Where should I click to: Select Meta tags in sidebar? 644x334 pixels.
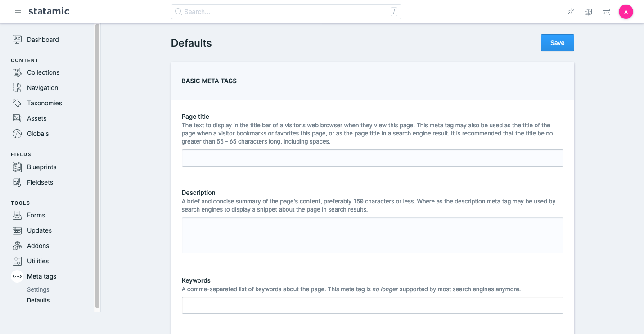[41, 276]
